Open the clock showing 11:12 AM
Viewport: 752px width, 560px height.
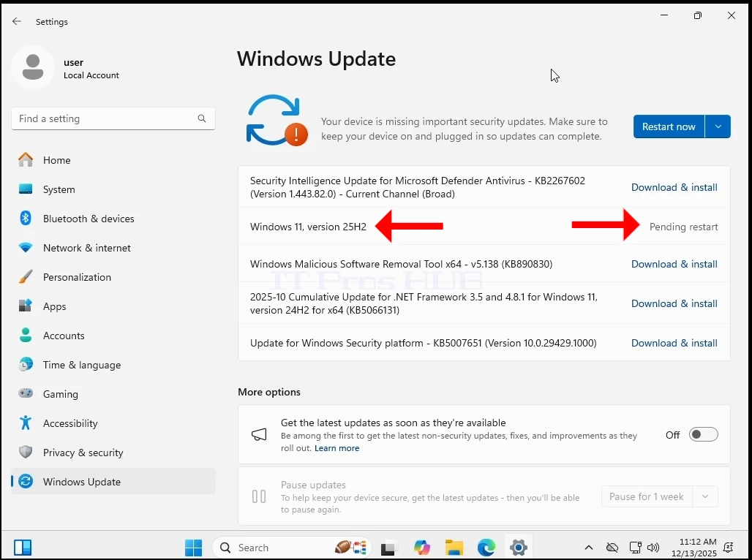point(694,548)
